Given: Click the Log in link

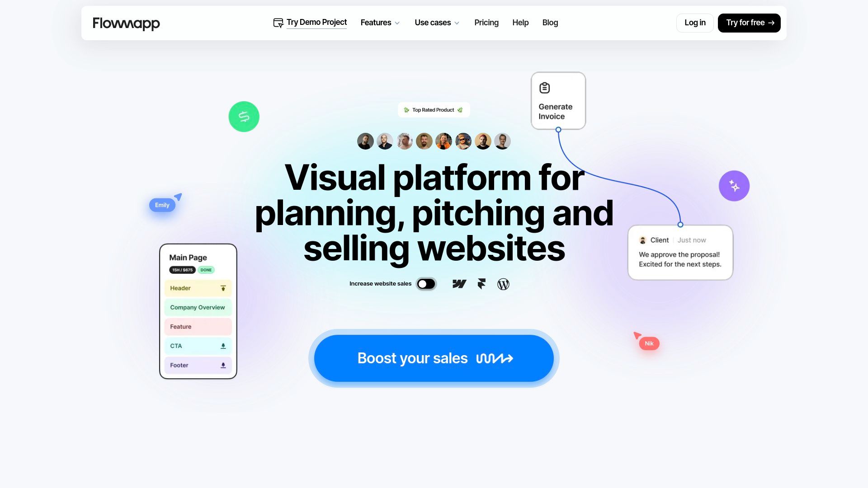Looking at the screenshot, I should coord(694,23).
